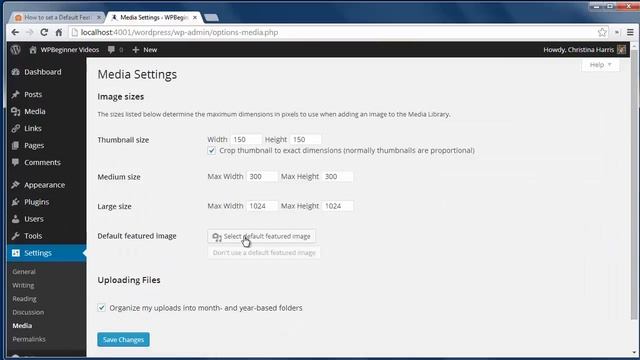Close the How to set a Default tab
640x360 pixels.
pos(98,18)
